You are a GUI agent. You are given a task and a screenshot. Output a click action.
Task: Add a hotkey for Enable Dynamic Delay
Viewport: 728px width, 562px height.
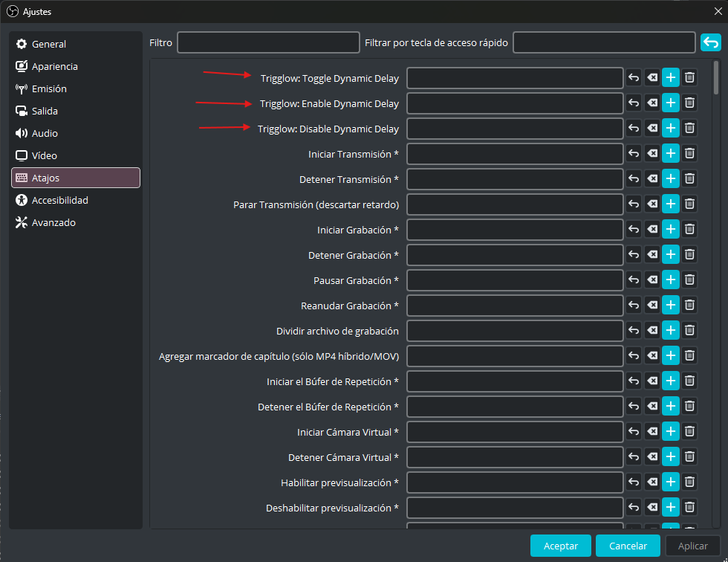[x=670, y=103]
